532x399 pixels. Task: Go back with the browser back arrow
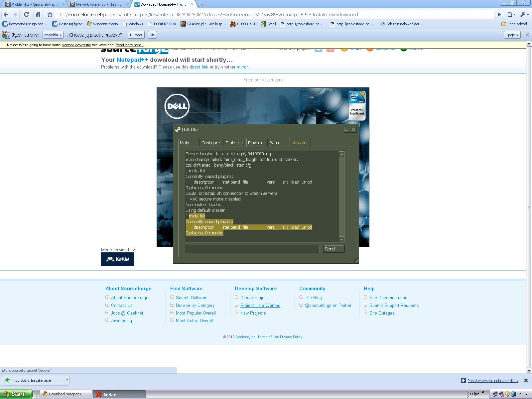pos(6,14)
